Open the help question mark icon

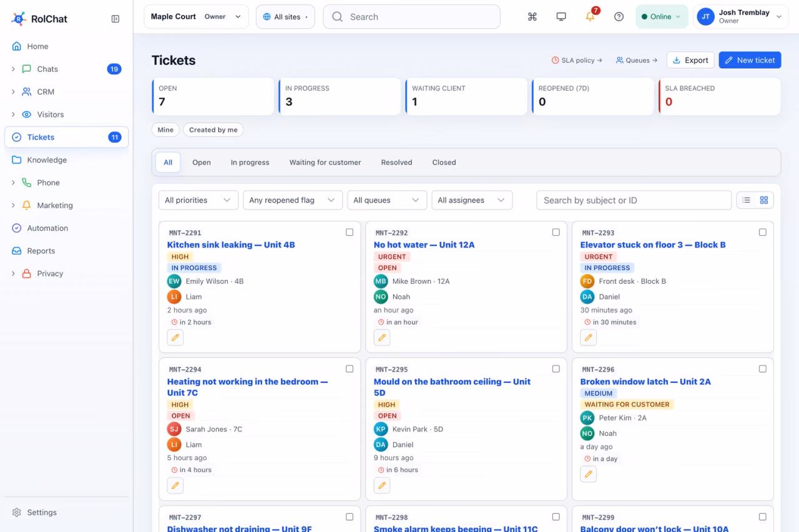[619, 17]
